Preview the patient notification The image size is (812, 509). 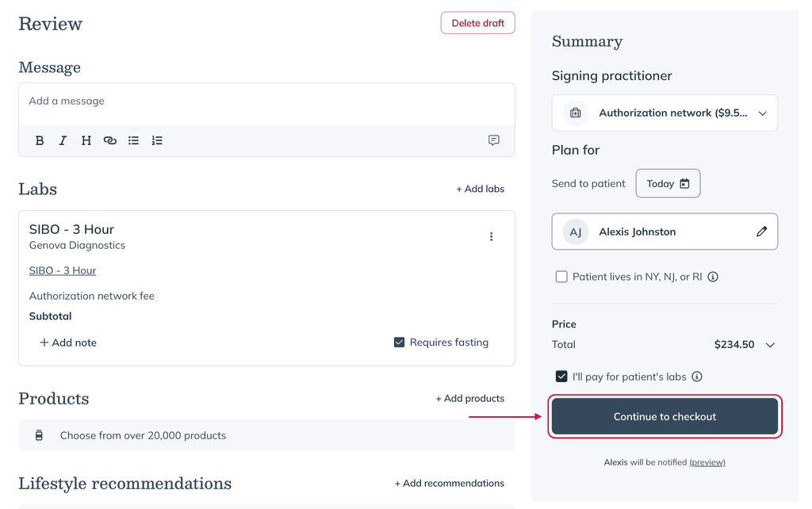(x=707, y=462)
